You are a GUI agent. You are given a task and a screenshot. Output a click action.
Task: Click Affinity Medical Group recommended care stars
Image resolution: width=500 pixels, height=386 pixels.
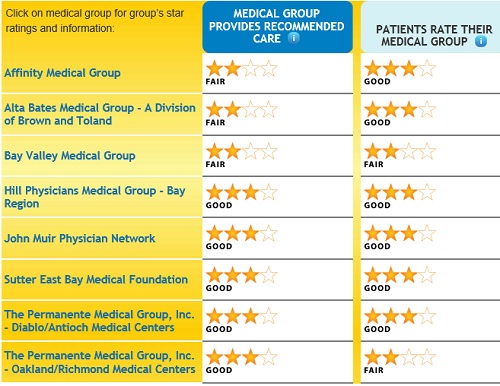(x=242, y=68)
